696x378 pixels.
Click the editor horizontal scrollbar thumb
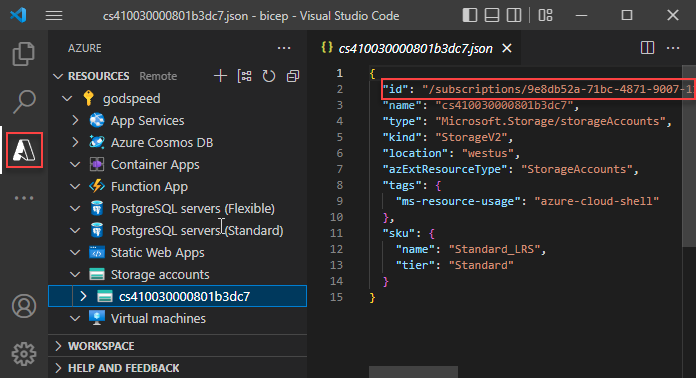[x=413, y=372]
